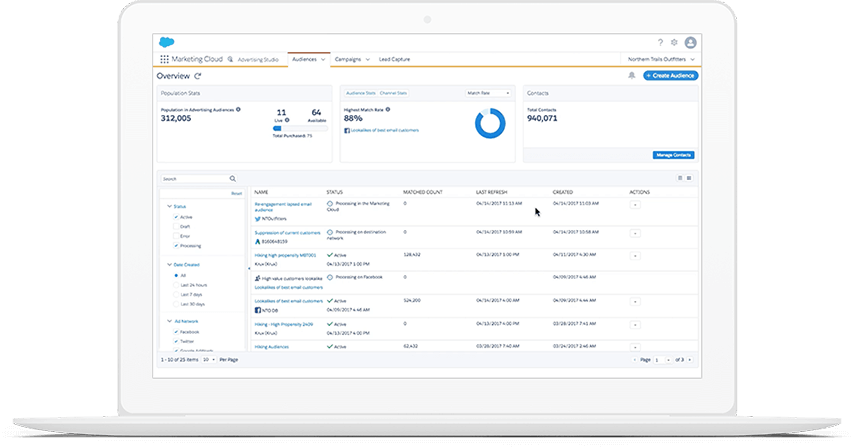The image size is (857, 447).
Task: Collapse the filter panel arrow
Action: [x=249, y=268]
